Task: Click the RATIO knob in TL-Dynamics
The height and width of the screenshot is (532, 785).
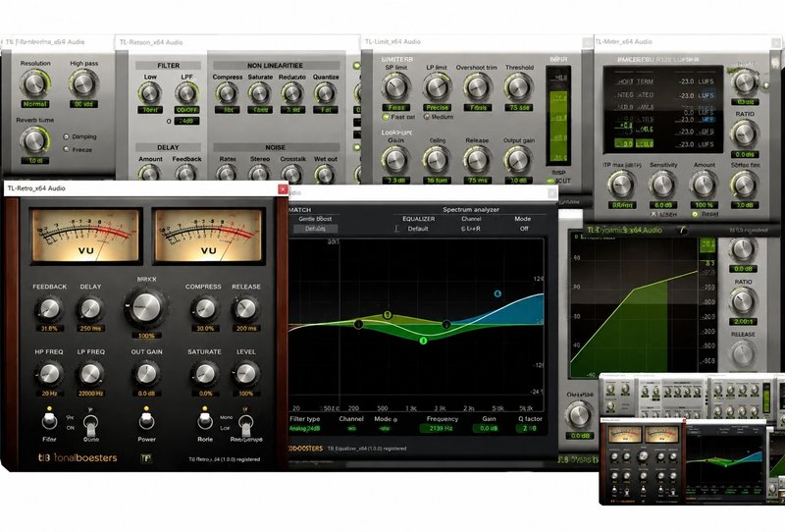Action: click(744, 301)
